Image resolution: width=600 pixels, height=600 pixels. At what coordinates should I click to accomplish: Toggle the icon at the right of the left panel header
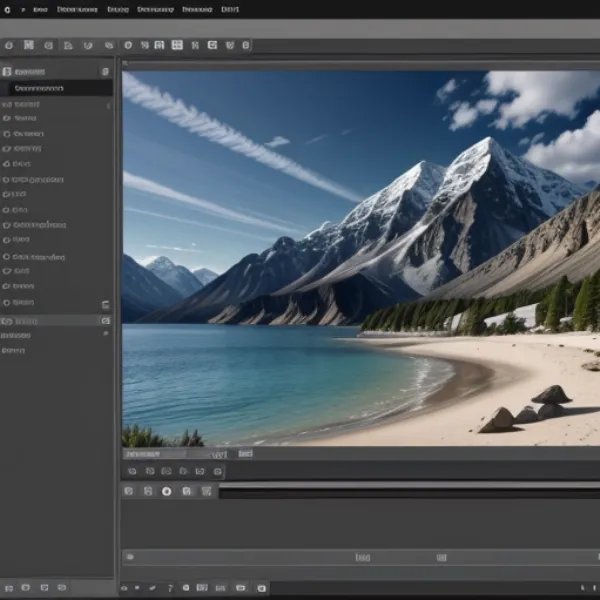tap(105, 72)
